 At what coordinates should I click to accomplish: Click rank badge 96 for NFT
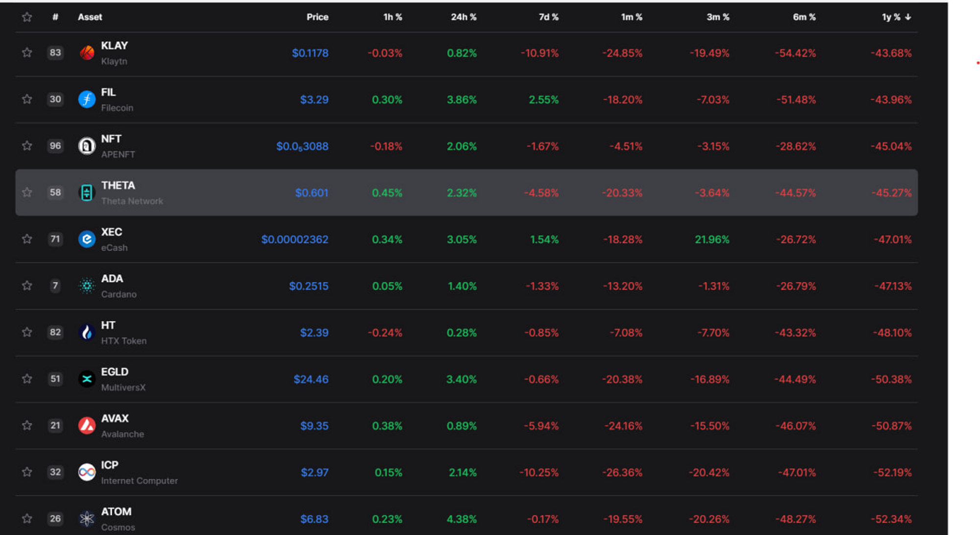tap(55, 146)
